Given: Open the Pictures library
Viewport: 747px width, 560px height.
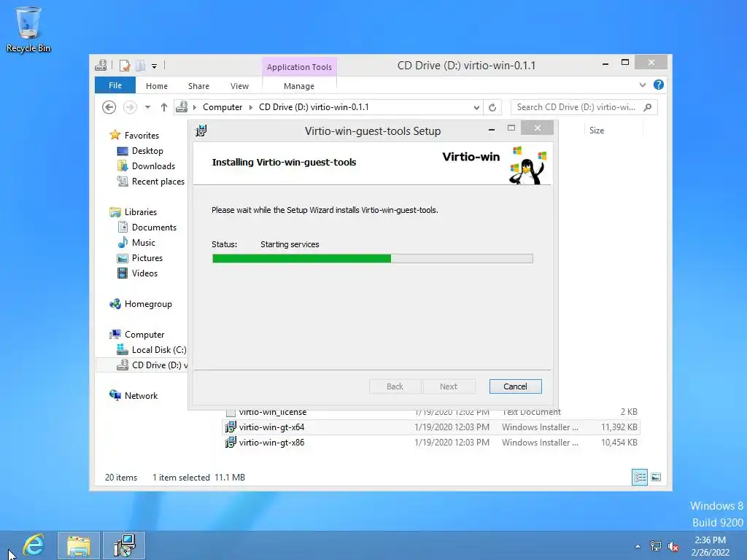Looking at the screenshot, I should point(147,257).
